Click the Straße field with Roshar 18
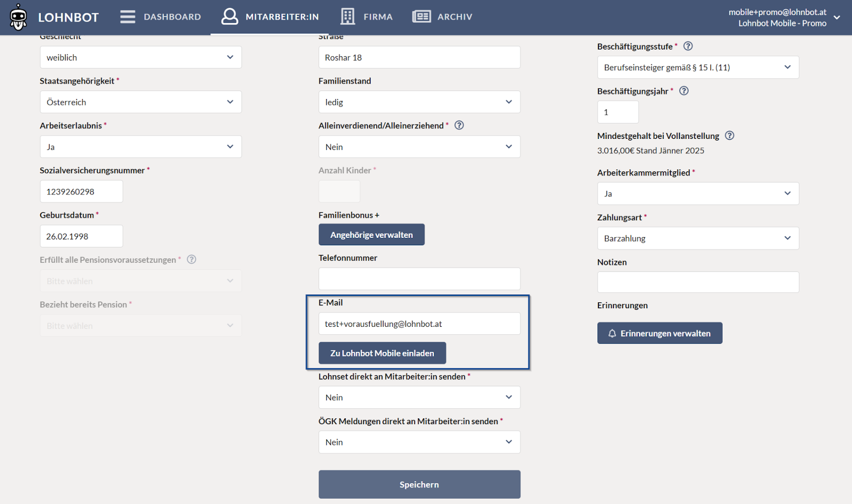This screenshot has height=504, width=852. click(x=420, y=57)
